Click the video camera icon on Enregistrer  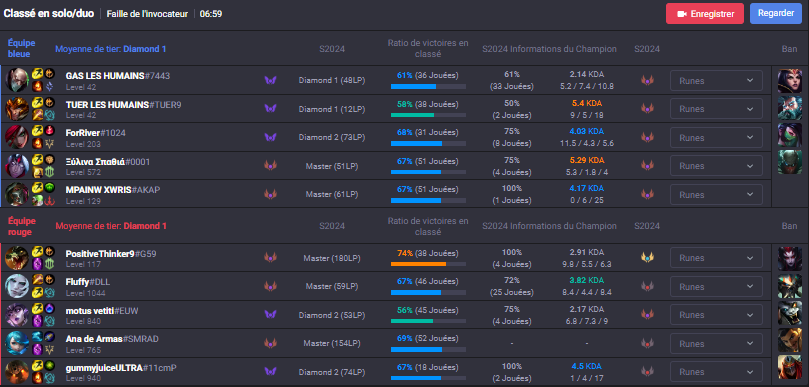[x=682, y=14]
